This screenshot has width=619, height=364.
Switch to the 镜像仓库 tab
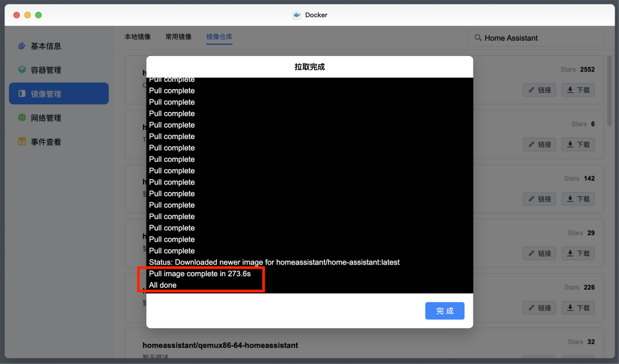click(x=219, y=37)
